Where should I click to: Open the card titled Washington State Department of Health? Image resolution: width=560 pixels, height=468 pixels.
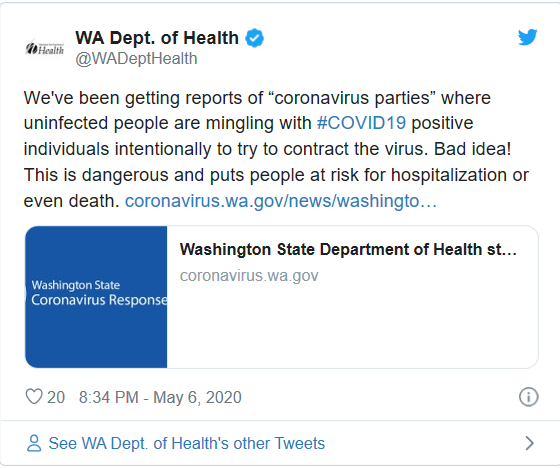(x=348, y=249)
